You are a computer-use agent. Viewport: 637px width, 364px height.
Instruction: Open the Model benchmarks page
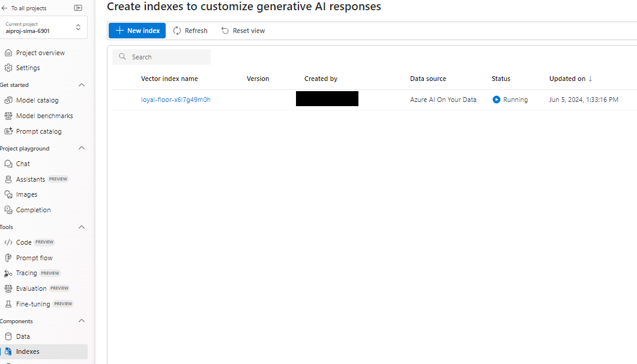click(x=43, y=116)
